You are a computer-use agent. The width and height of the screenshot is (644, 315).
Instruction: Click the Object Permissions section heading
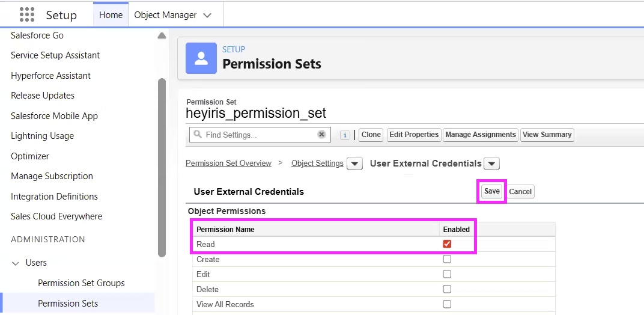coord(226,212)
